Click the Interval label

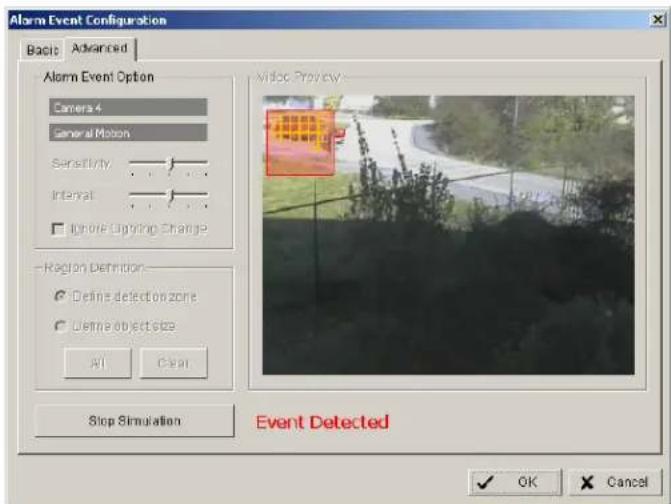[72, 196]
